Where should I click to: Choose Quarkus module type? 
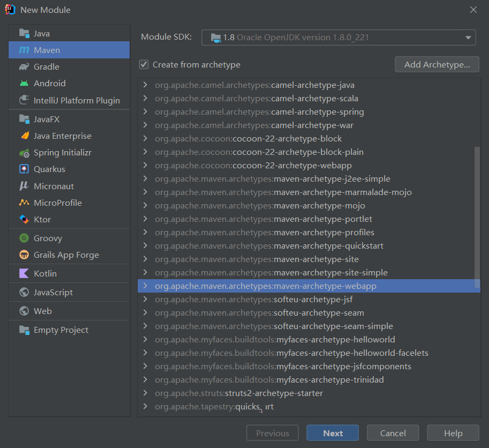[x=69, y=169]
